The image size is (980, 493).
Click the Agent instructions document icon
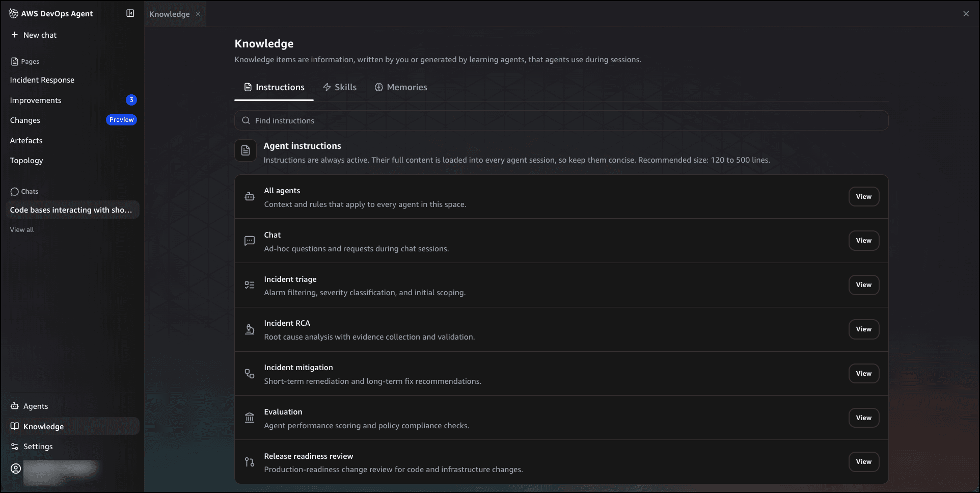pos(246,150)
